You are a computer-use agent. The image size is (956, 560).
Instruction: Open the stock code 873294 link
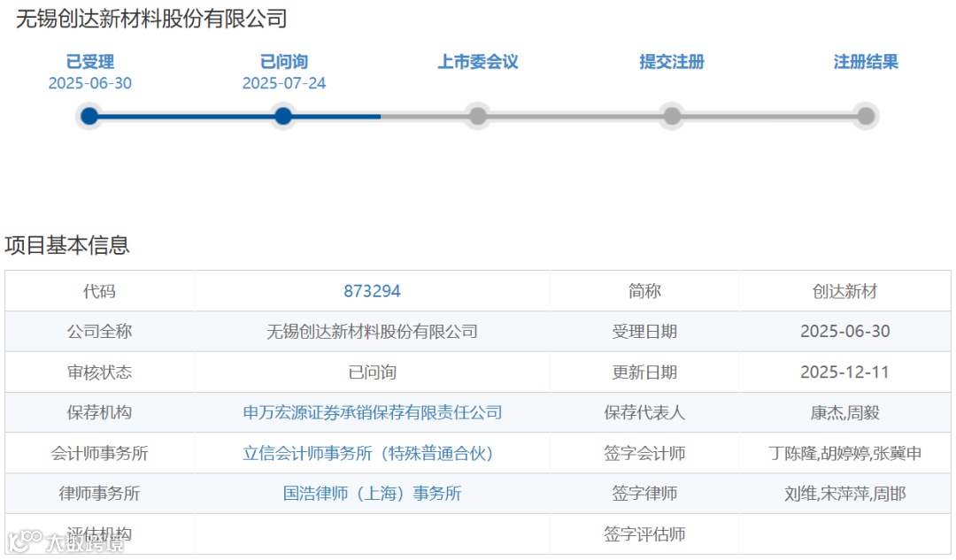(x=372, y=291)
